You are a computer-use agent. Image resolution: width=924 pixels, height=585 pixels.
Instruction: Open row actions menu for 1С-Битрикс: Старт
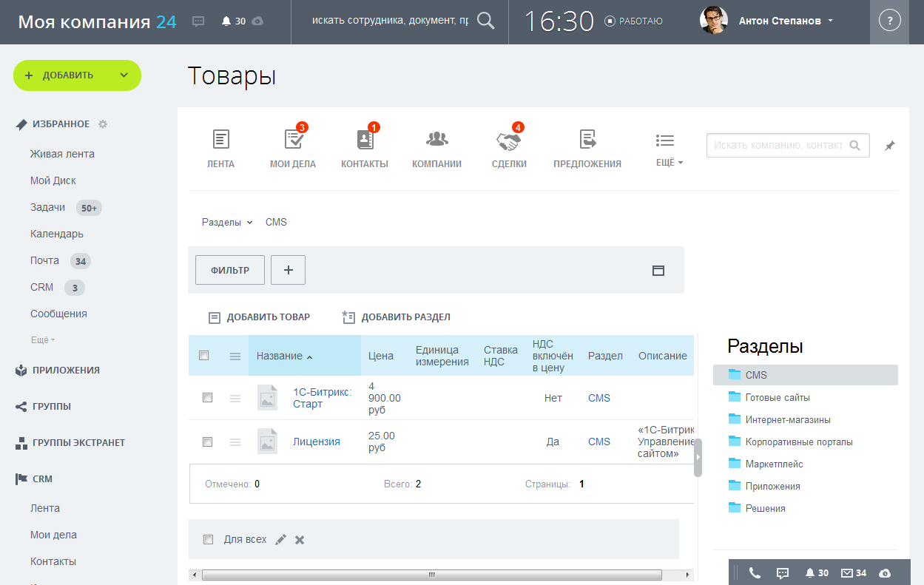pyautogui.click(x=235, y=398)
